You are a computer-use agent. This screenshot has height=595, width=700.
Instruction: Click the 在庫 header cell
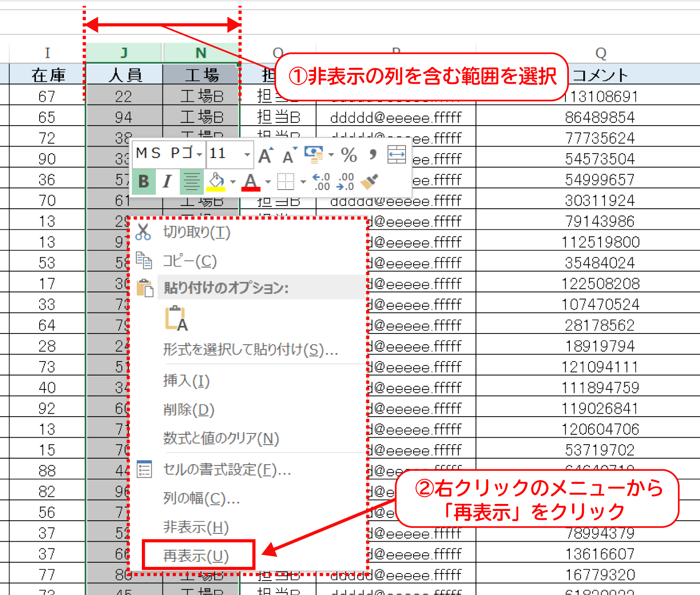48,74
